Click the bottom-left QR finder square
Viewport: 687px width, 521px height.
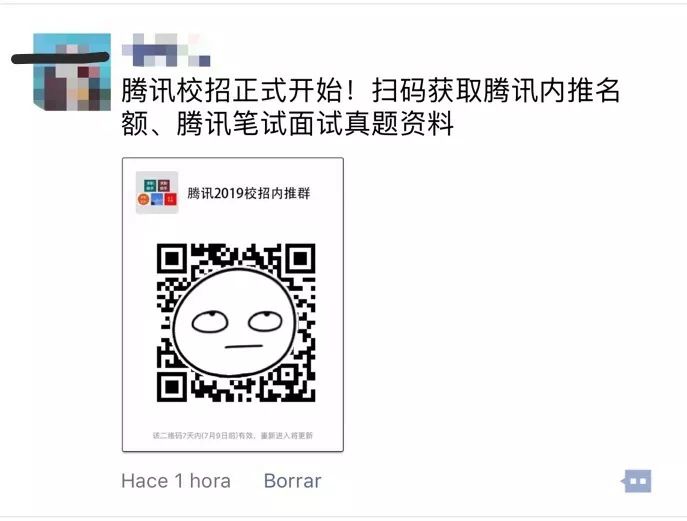[x=172, y=387]
